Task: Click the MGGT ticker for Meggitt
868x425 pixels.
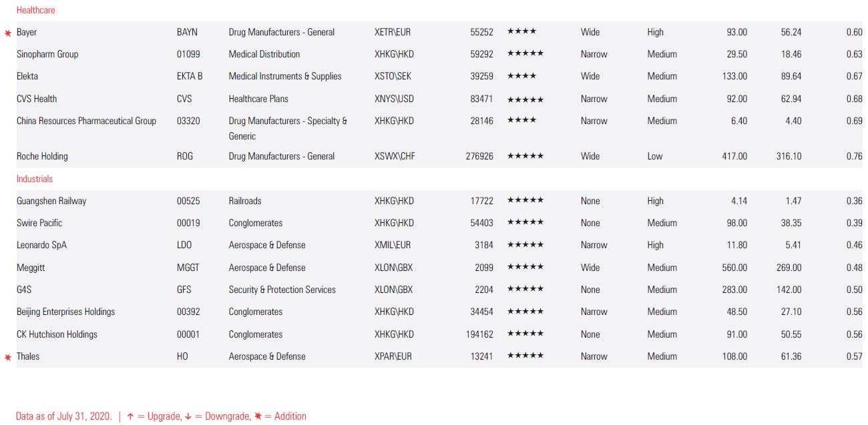Action: click(x=188, y=268)
